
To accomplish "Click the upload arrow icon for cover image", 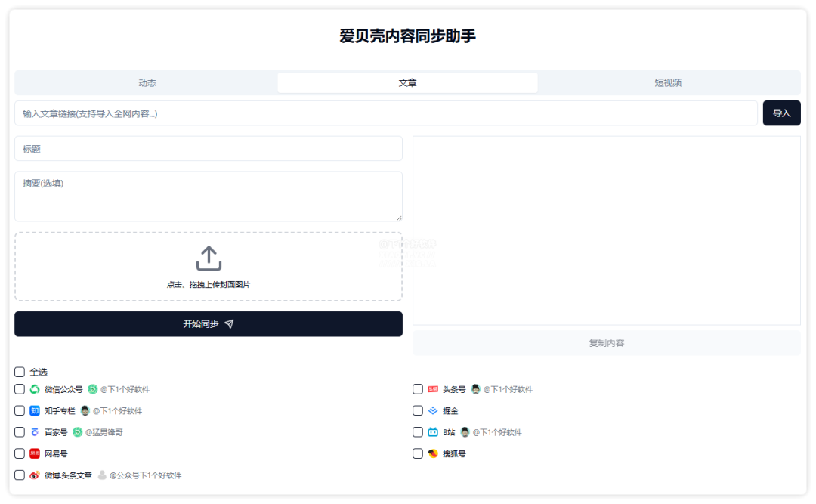I will 209,258.
